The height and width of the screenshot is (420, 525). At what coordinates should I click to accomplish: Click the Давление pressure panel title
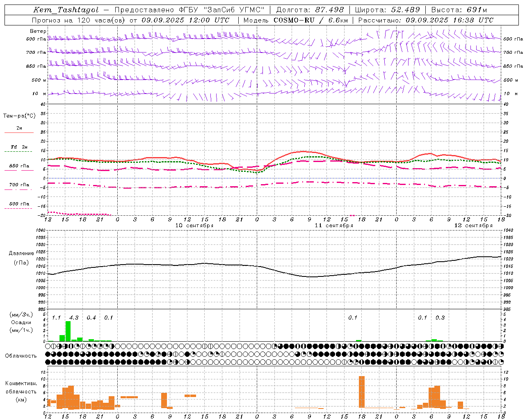coord(21,253)
